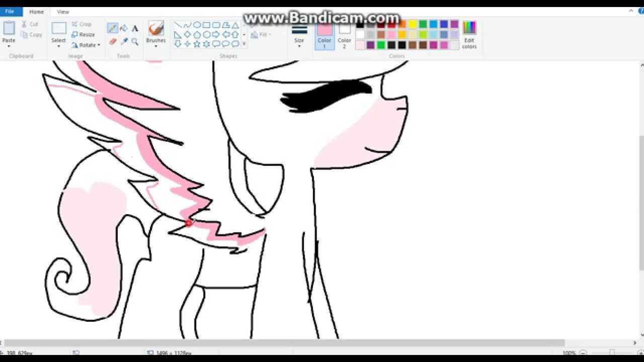The width and height of the screenshot is (644, 362).
Task: Choose the Up arrow shape
Action: [235, 35]
